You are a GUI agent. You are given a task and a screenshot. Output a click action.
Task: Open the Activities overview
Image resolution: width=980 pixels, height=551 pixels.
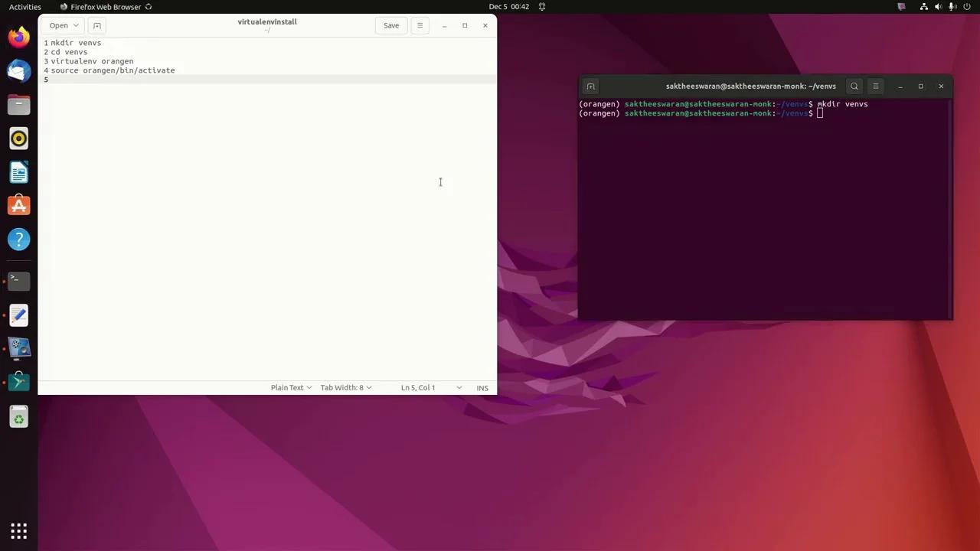[x=25, y=7]
